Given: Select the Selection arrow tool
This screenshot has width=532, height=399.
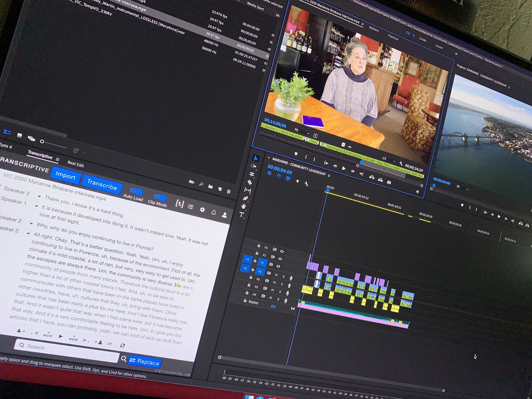Looking at the screenshot, I should coord(256,158).
